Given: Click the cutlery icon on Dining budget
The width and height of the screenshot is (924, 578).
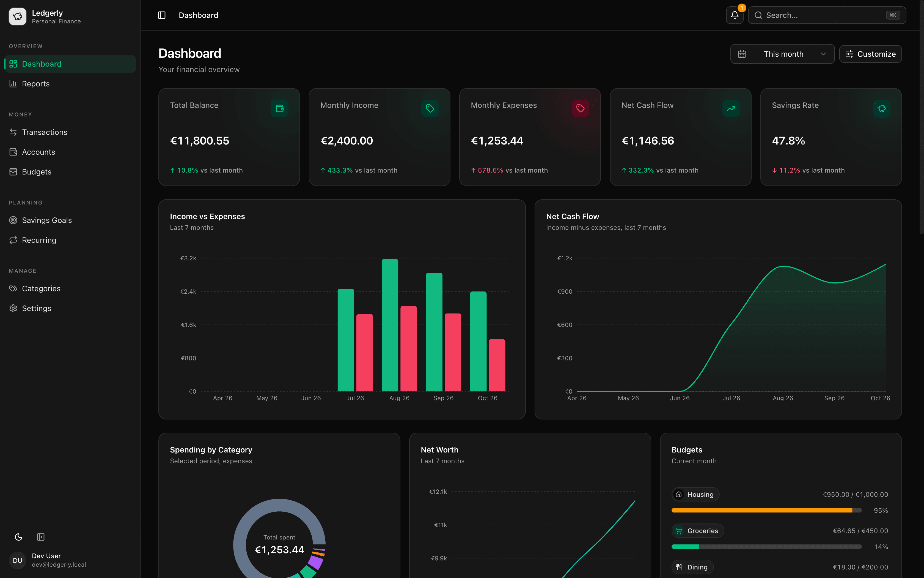Looking at the screenshot, I should coord(679,567).
